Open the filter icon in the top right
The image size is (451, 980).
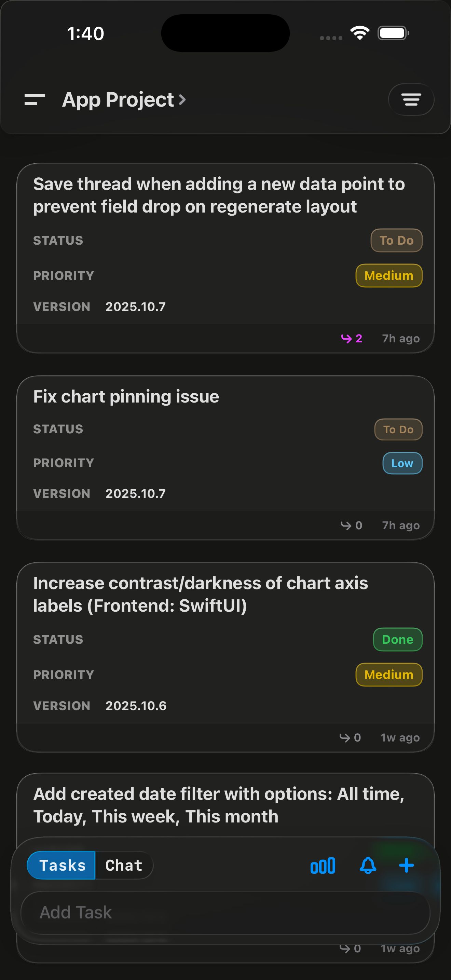(x=411, y=100)
